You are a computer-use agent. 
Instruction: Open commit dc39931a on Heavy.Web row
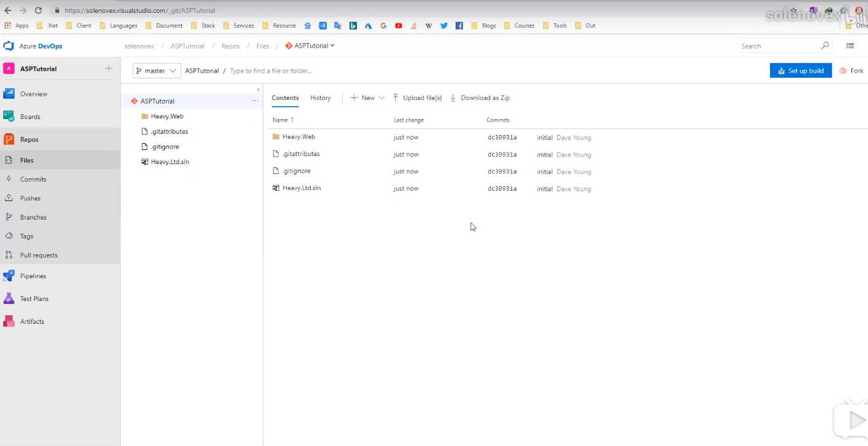tap(502, 138)
